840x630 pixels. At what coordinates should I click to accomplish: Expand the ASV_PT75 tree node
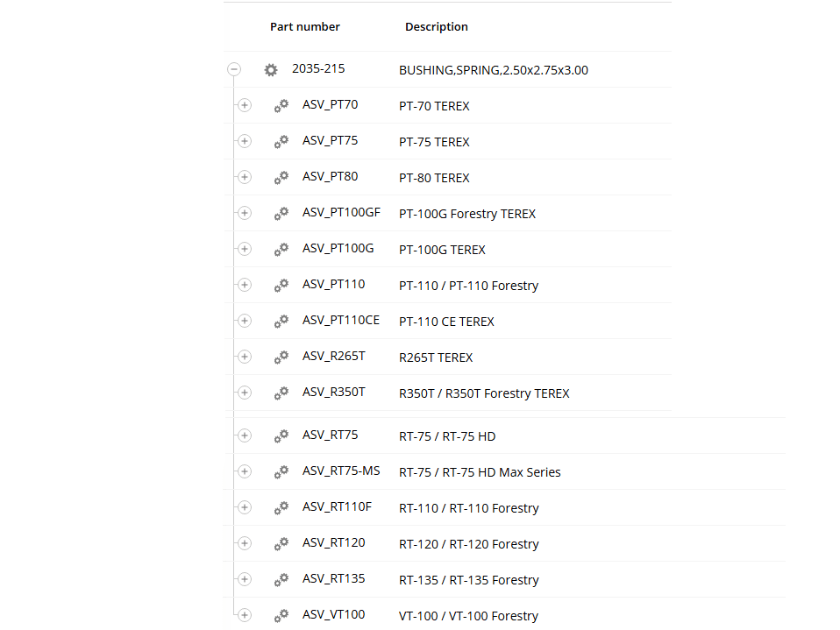coord(245,142)
